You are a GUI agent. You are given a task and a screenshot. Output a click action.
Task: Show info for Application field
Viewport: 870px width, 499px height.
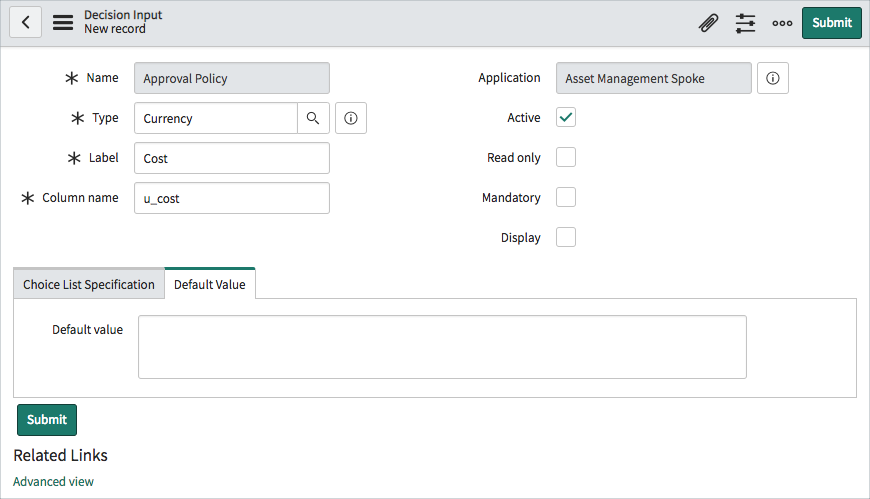pos(772,78)
